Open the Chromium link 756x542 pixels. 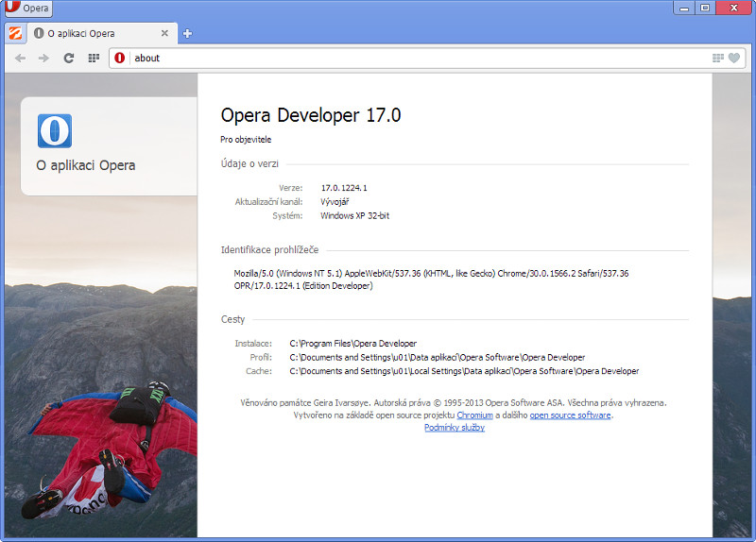pyautogui.click(x=475, y=415)
